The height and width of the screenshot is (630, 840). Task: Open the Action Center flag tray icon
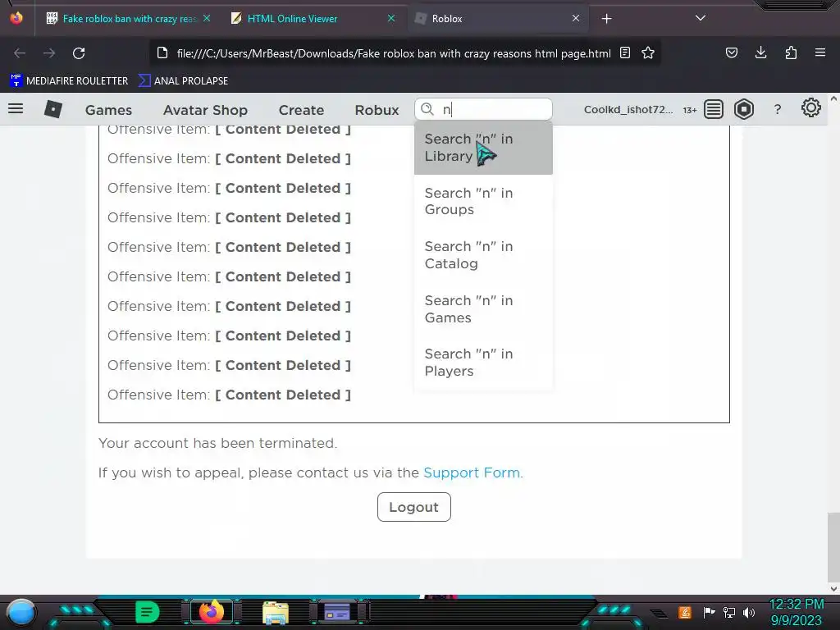(x=709, y=612)
